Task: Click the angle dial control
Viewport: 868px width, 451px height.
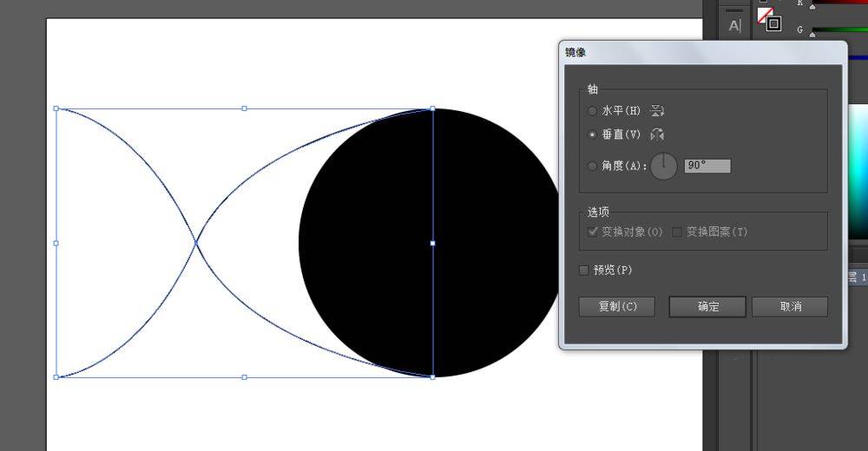Action: (664, 166)
